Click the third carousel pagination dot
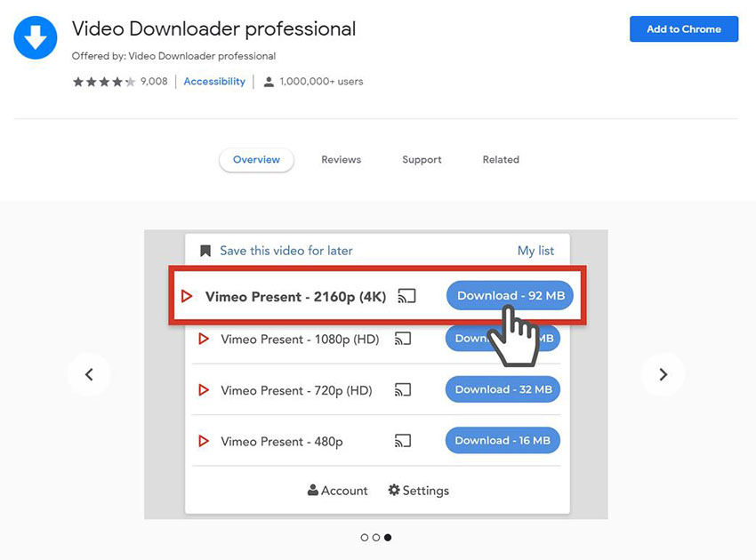Screen dimensions: 756x560 tap(386, 537)
